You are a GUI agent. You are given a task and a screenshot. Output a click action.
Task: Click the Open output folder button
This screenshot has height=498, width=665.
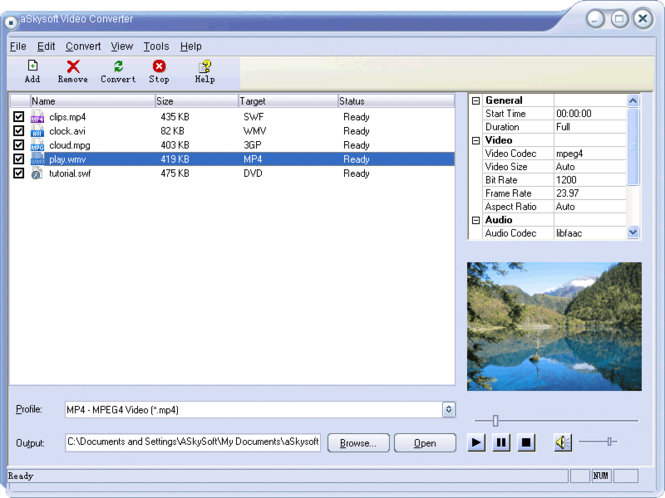[x=425, y=443]
